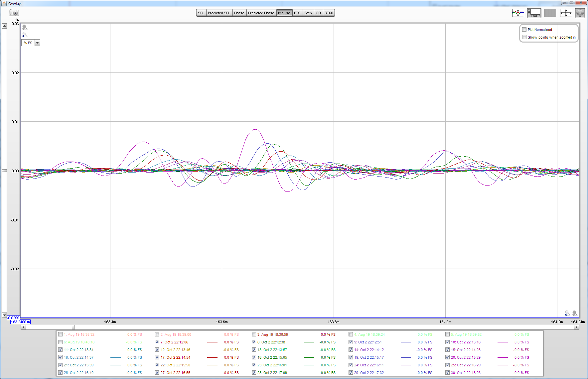Open the graph controls gear icon

point(580,13)
